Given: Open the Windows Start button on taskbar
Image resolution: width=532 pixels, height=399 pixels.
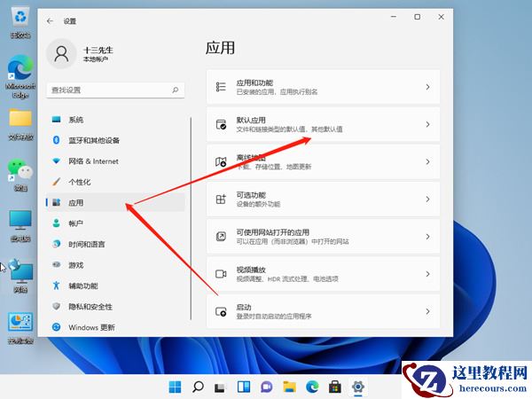Looking at the screenshot, I should point(175,387).
